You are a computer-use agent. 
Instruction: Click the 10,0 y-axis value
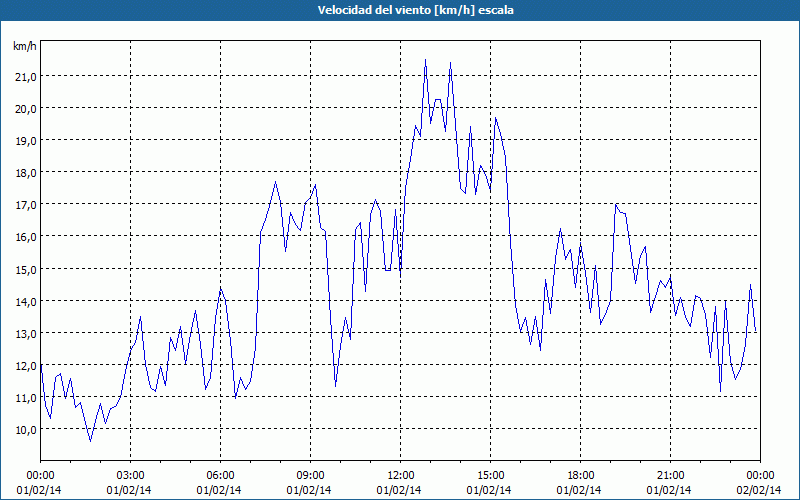(25, 430)
